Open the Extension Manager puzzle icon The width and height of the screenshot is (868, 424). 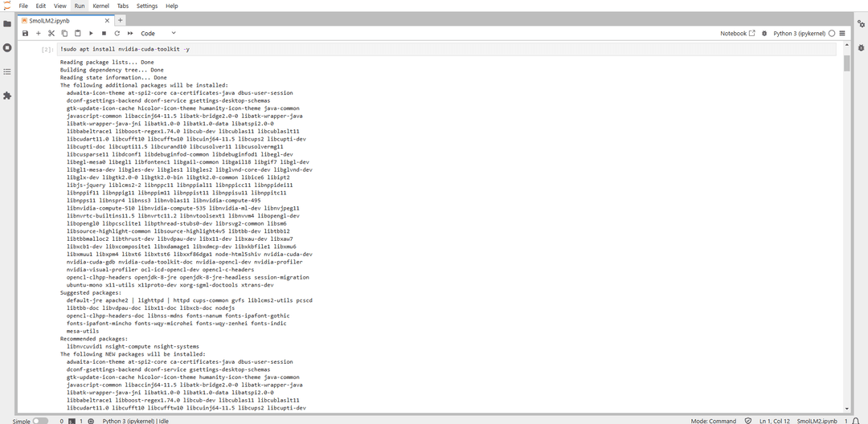click(7, 96)
